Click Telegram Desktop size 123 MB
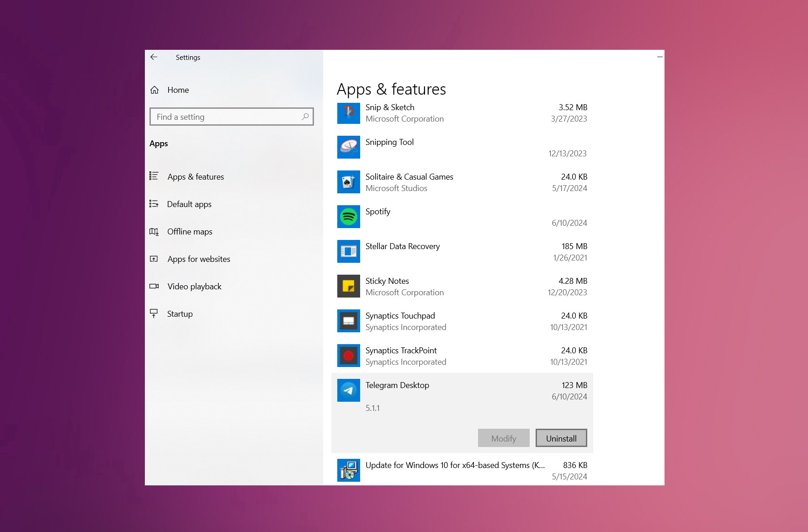Image resolution: width=808 pixels, height=532 pixels. (x=574, y=385)
